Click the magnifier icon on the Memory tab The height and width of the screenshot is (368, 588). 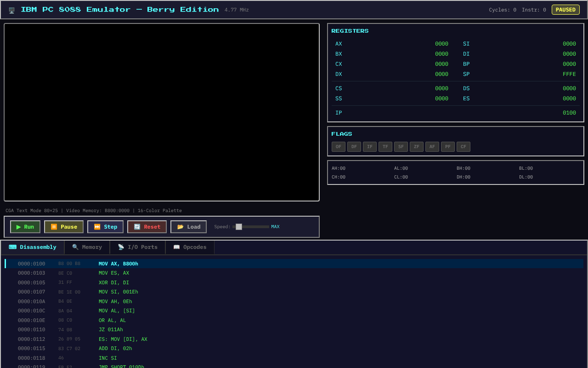click(75, 247)
